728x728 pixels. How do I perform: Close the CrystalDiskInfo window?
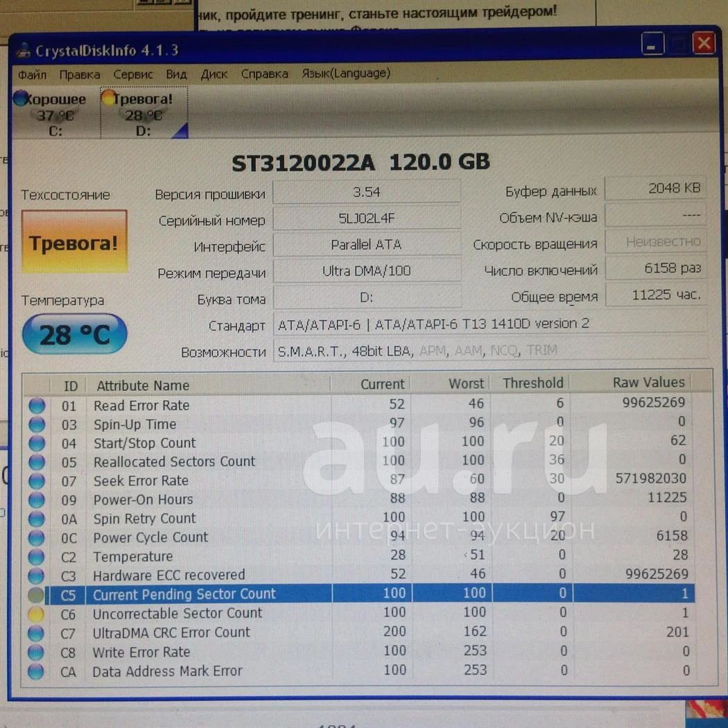pyautogui.click(x=704, y=44)
